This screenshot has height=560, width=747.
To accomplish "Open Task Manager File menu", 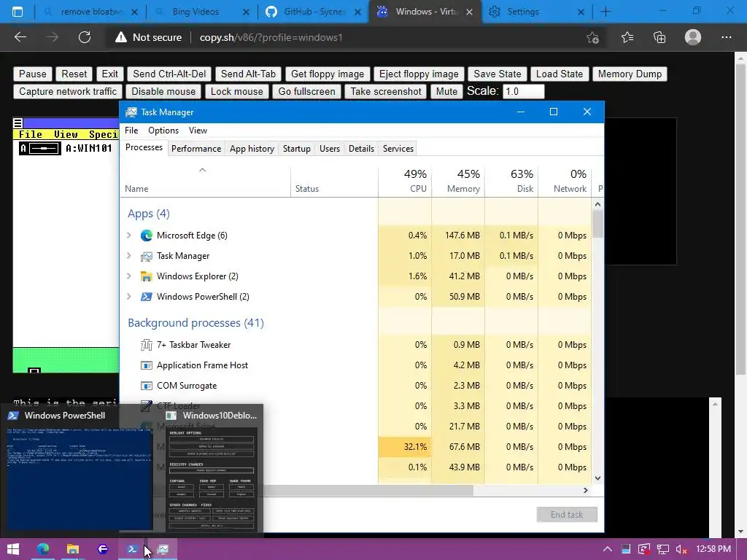I will click(131, 131).
